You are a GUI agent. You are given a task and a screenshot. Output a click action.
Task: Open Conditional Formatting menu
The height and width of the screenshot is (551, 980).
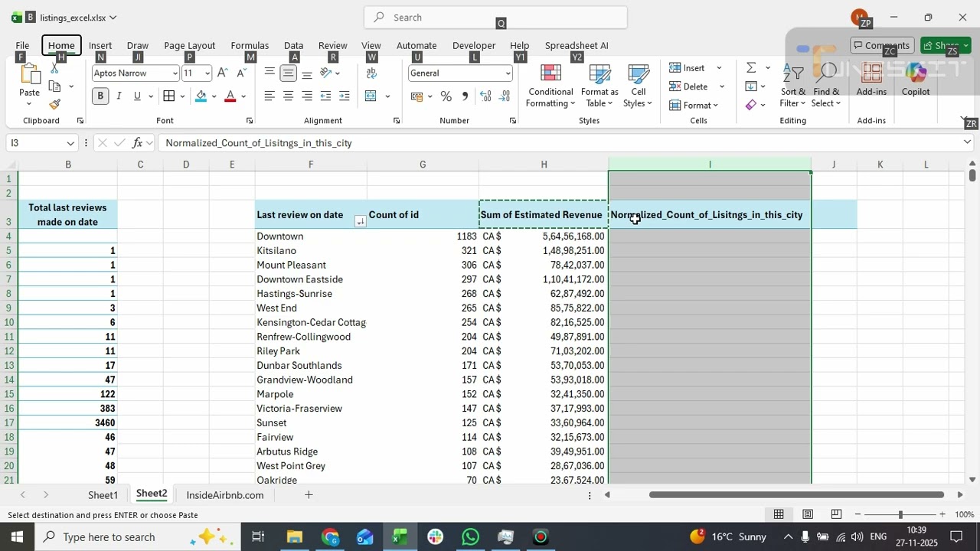point(551,86)
